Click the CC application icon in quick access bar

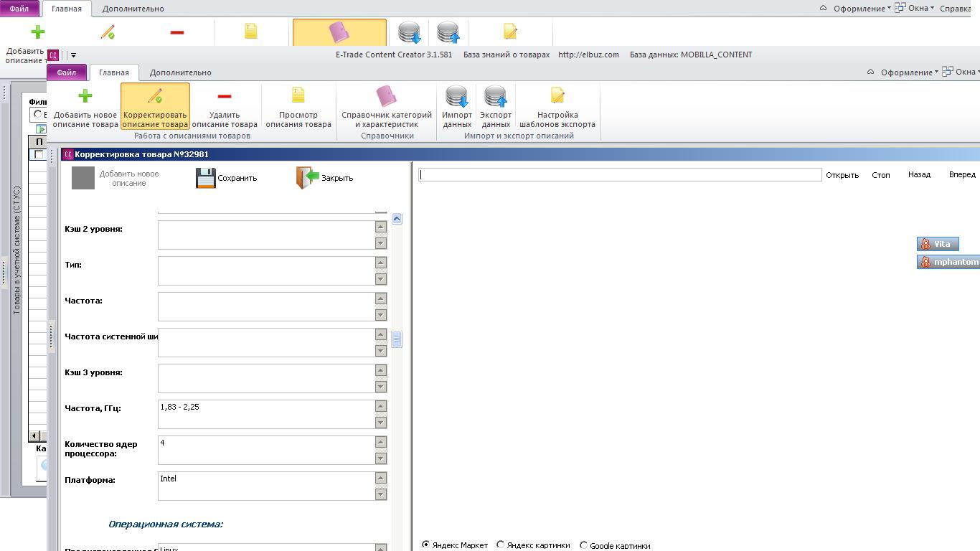pos(53,55)
